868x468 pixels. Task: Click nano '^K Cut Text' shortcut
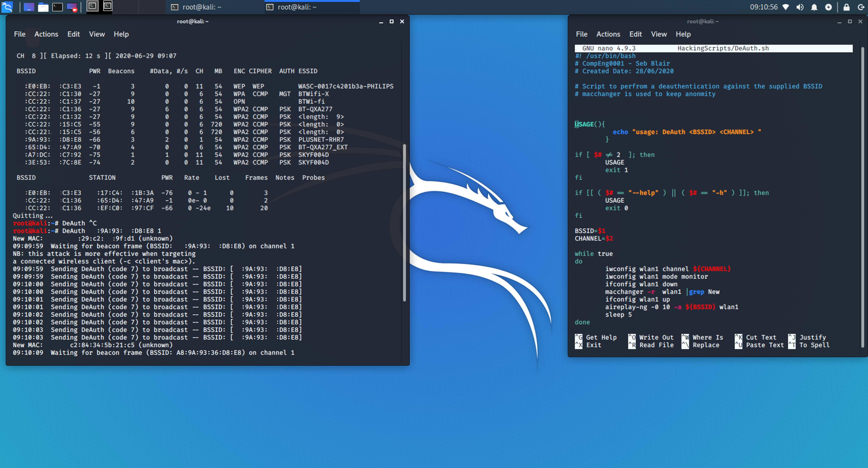tap(756, 337)
